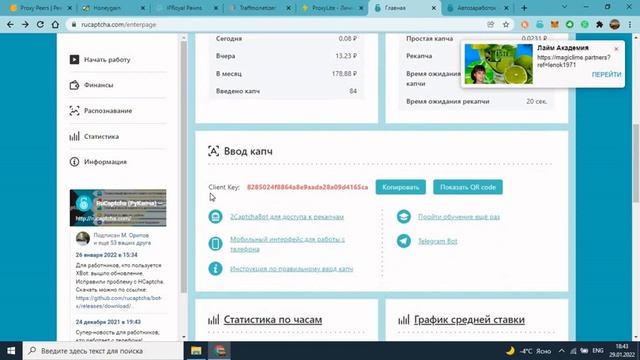Image resolution: width=640 pixels, height=360 pixels.
Task: Open the RuCaptcha VK widget banner
Action: coord(118,208)
